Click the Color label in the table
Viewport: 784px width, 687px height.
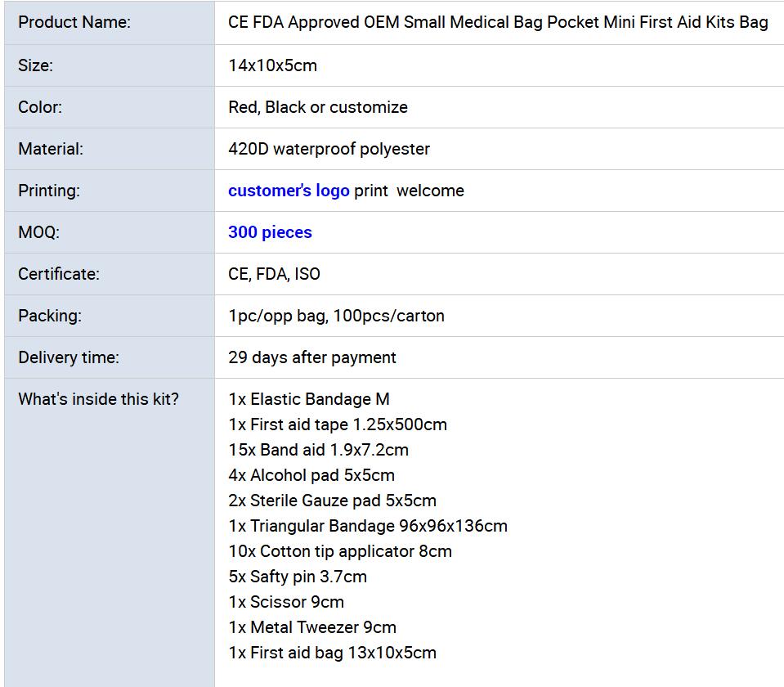click(x=40, y=107)
